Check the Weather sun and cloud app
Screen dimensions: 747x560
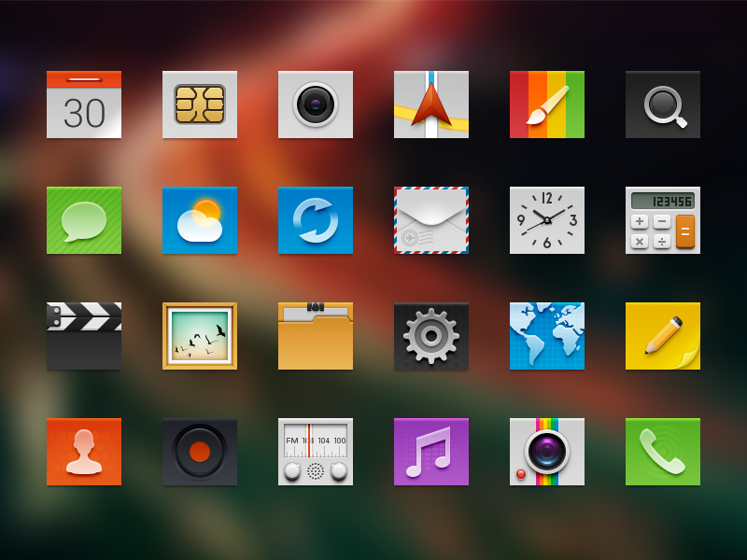click(x=200, y=220)
